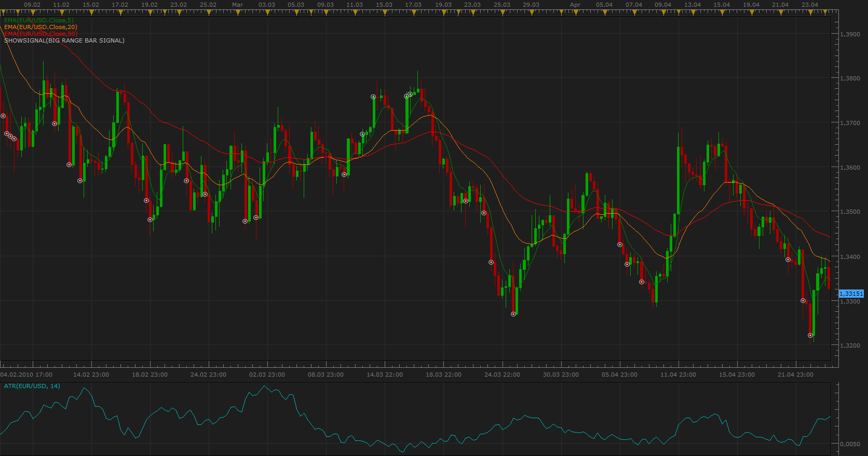Image resolution: width=868 pixels, height=456 pixels.
Task: Select the red EMA(EUR/USD.Close,50) indicator label
Action: 40,34
